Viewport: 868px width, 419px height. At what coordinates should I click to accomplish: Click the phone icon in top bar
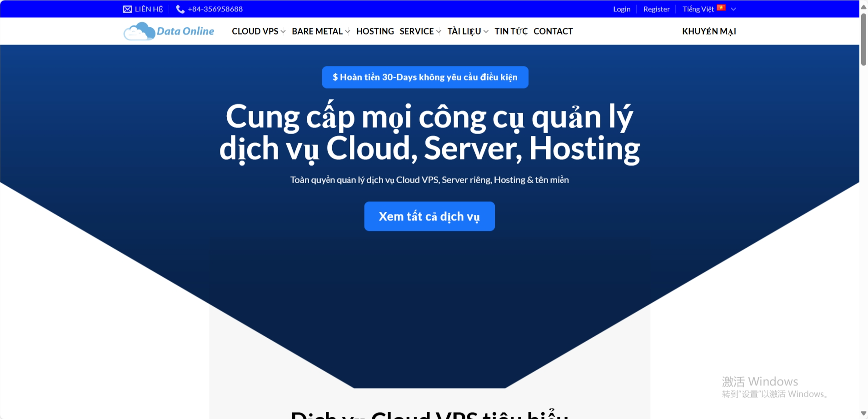point(180,9)
